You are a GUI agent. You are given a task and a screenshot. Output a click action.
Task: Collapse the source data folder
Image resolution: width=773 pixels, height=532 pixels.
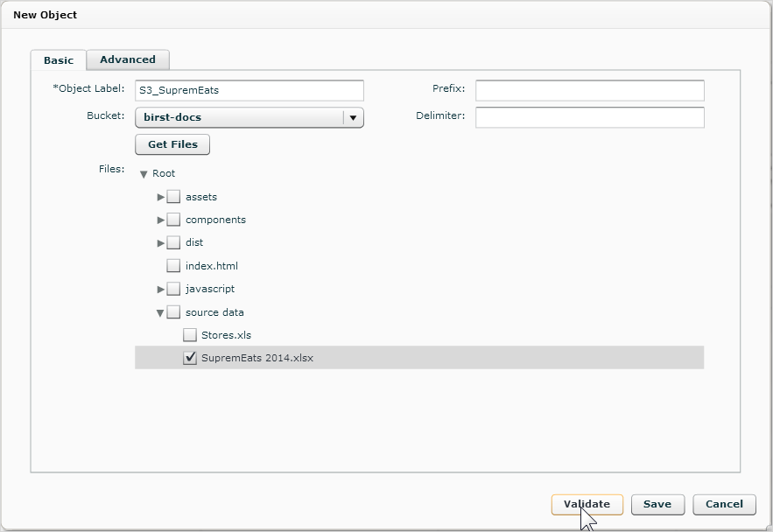(160, 312)
